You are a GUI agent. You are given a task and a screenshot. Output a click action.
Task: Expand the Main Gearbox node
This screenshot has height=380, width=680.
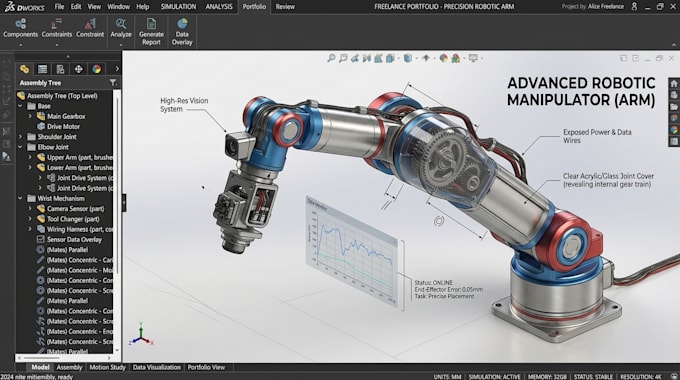30,116
